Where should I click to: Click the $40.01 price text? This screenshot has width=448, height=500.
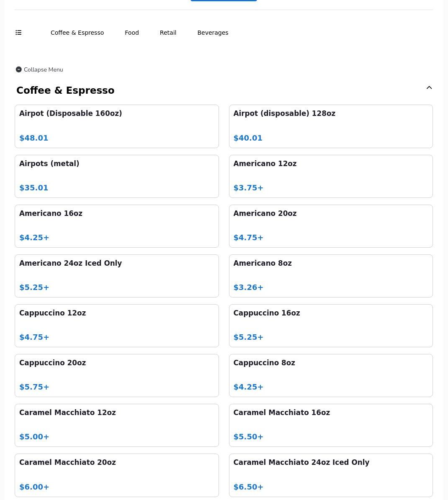(248, 138)
